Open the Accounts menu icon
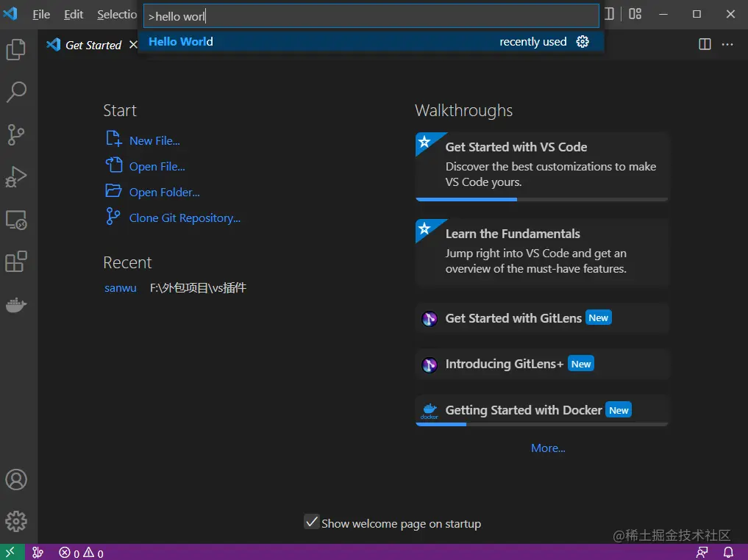The width and height of the screenshot is (748, 560). tap(16, 479)
